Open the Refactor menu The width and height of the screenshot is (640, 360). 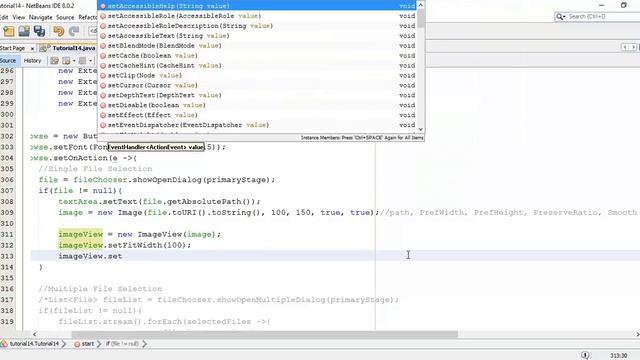click(x=87, y=17)
